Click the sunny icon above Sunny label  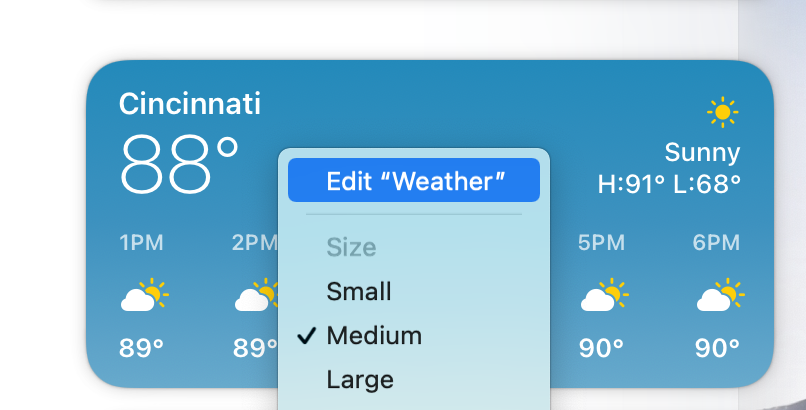click(x=722, y=112)
